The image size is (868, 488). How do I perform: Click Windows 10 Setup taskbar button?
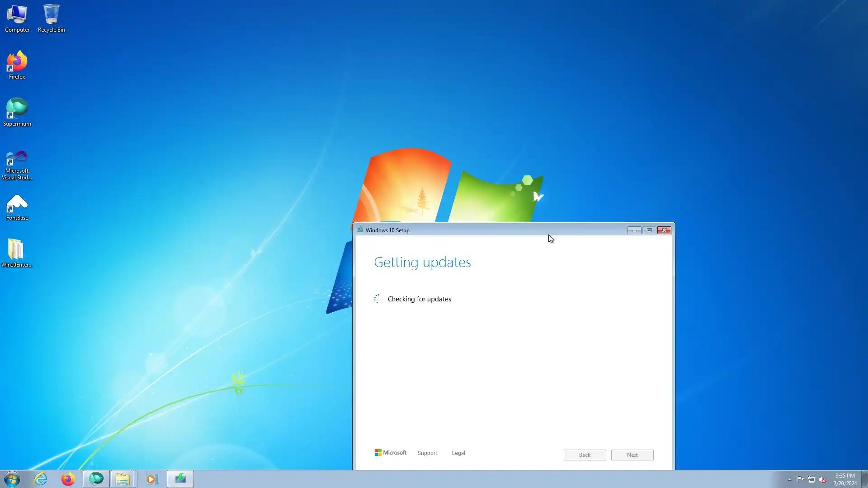[180, 479]
